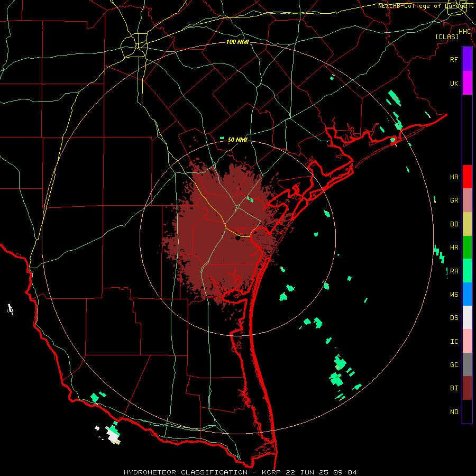
Task: Click the HYDROMETEOR CLASSIFICATION title text
Action: coord(186,472)
